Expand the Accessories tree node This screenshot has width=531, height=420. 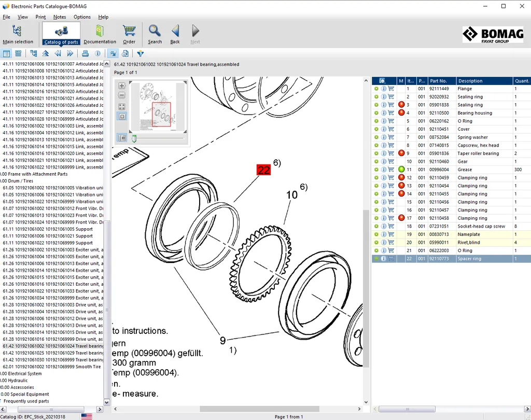17,387
